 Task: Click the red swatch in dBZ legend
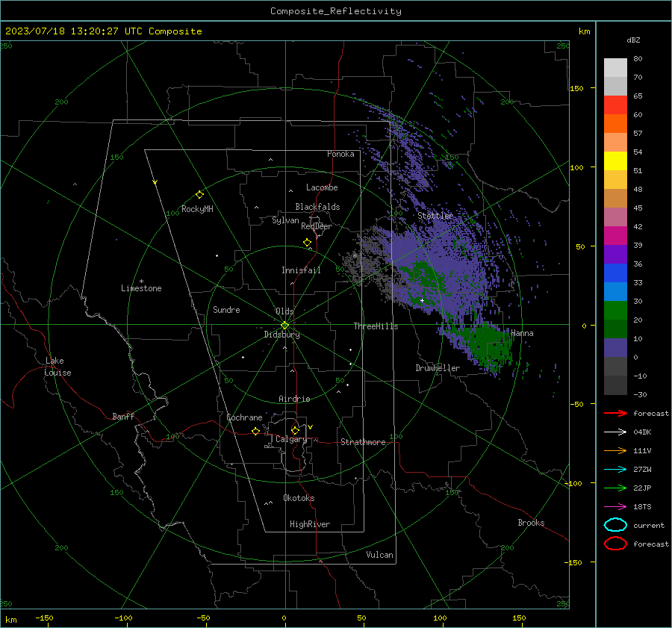[x=615, y=105]
